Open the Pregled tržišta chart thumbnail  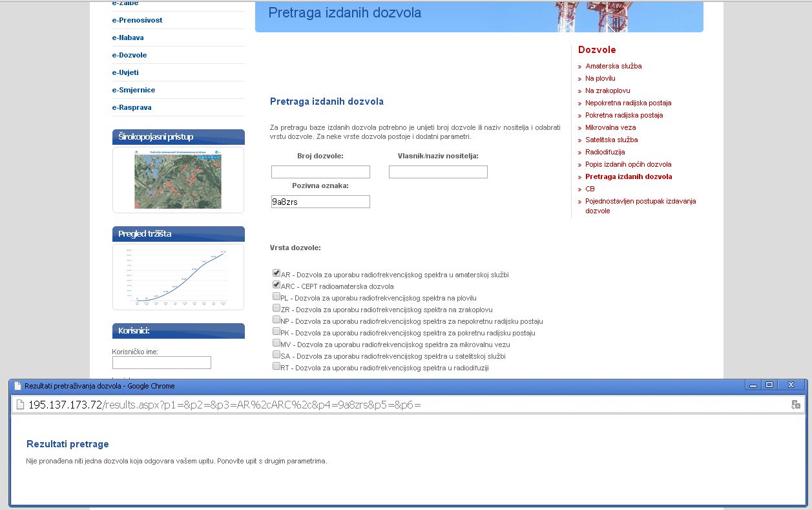[x=178, y=277]
